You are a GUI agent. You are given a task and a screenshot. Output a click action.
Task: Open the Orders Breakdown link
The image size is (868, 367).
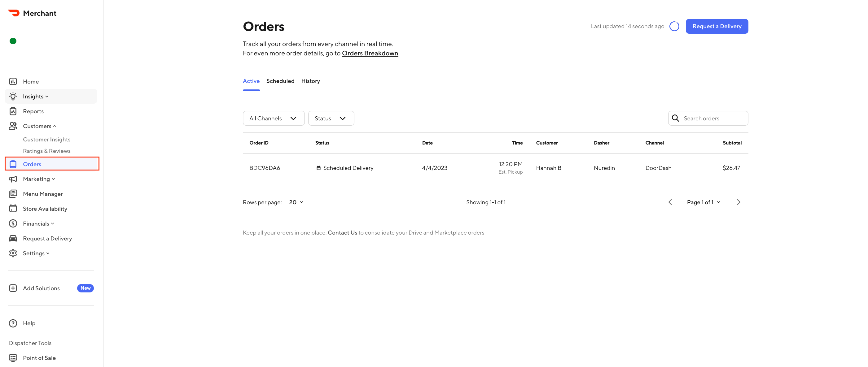point(370,53)
